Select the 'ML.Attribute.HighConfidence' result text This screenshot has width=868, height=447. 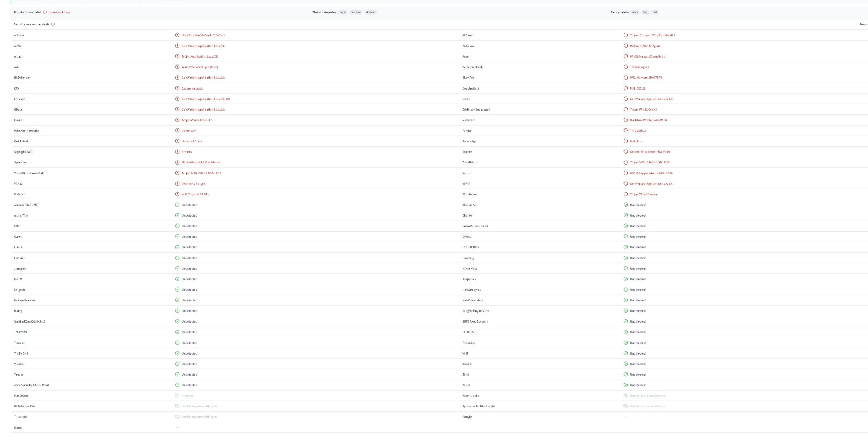[201, 162]
